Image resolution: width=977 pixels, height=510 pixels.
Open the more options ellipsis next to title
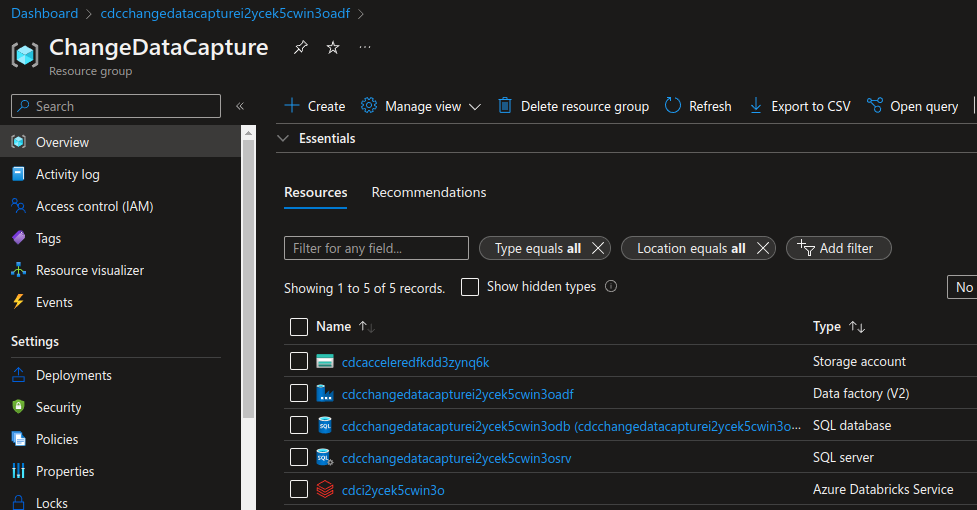click(365, 47)
